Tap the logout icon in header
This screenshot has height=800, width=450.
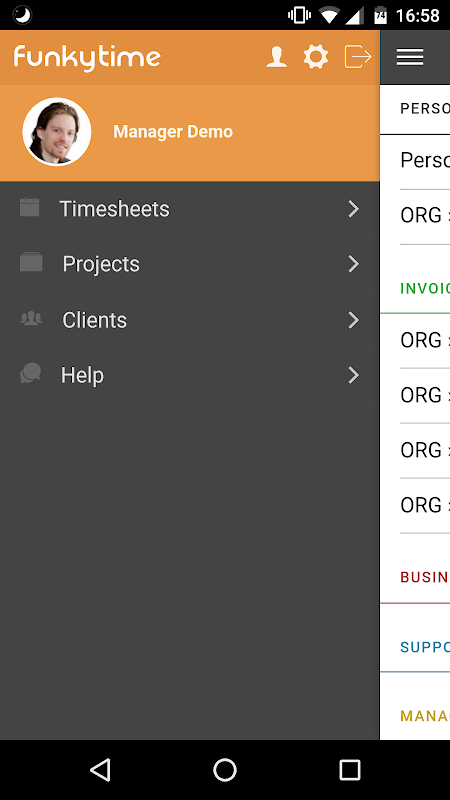(x=358, y=57)
